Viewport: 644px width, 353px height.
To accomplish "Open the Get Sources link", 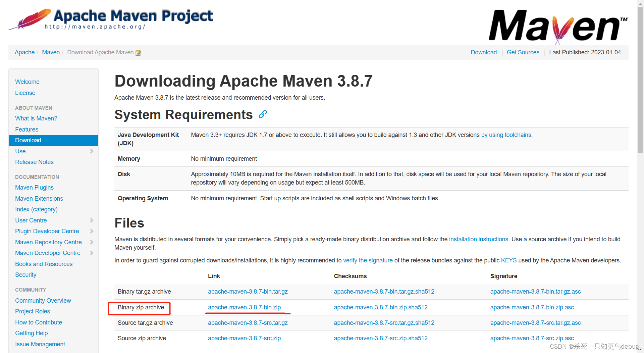I will (523, 52).
